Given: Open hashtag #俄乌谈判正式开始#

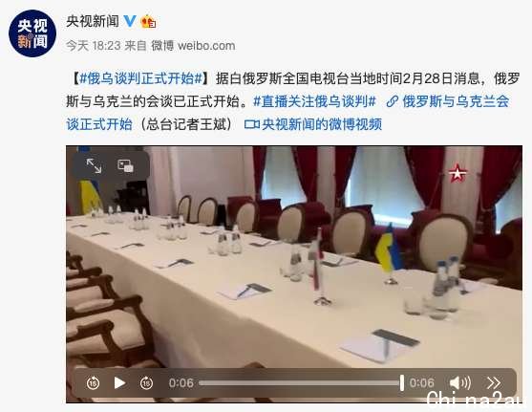Looking at the screenshot, I should (141, 78).
